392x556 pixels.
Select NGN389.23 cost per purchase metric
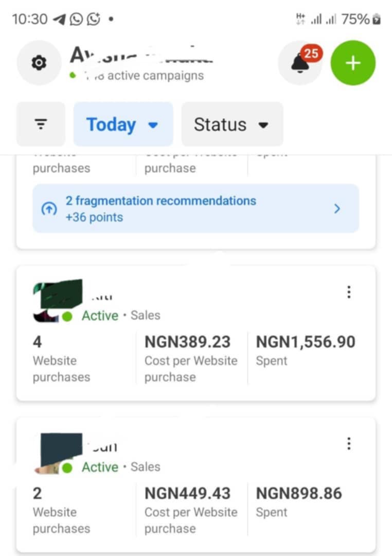tap(191, 358)
